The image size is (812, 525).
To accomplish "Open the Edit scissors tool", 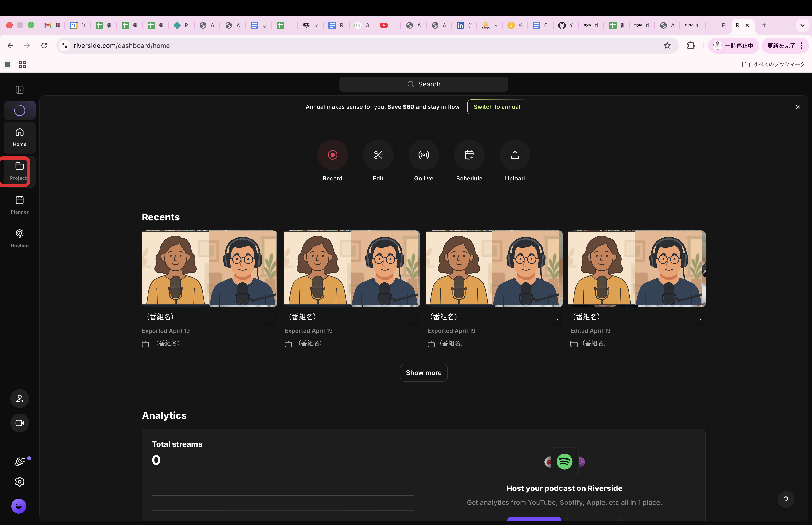I will point(378,155).
